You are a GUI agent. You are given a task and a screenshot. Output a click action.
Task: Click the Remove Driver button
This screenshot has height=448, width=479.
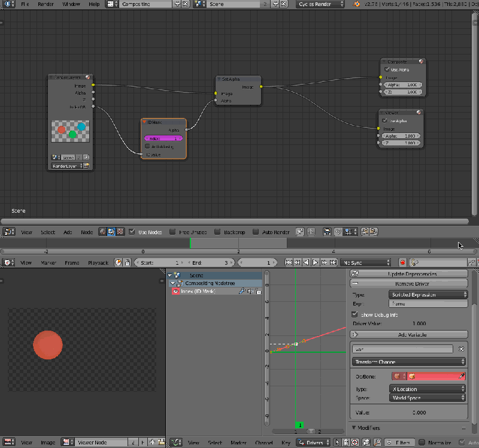[409, 283]
